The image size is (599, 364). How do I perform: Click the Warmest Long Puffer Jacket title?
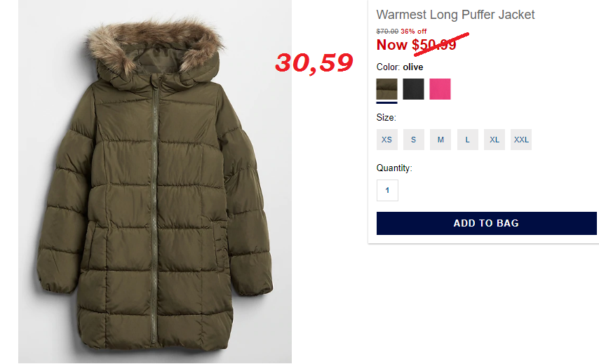(x=455, y=15)
